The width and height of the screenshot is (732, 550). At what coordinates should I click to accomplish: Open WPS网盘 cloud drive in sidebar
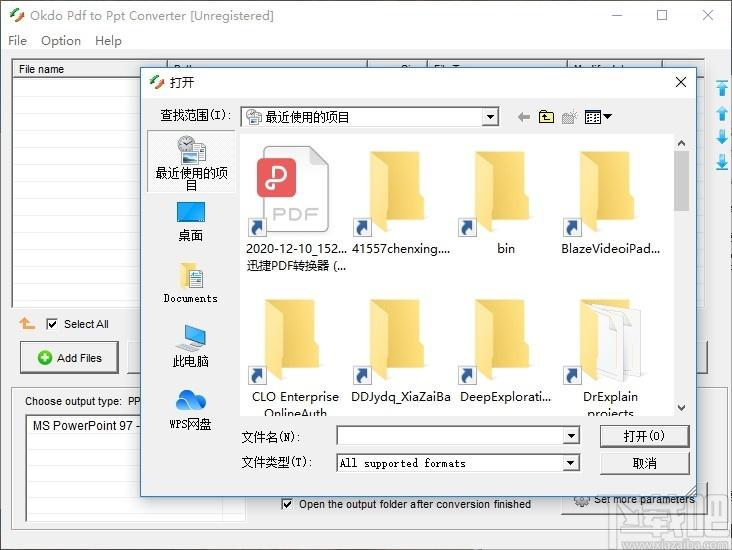pos(190,409)
